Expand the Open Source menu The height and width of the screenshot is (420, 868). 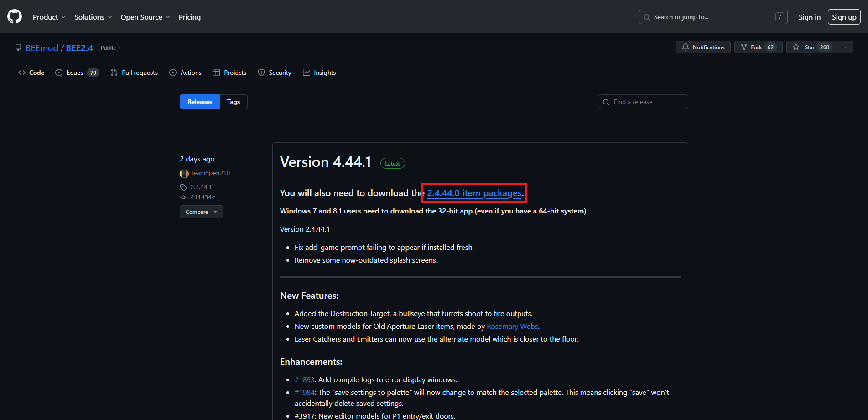click(146, 17)
